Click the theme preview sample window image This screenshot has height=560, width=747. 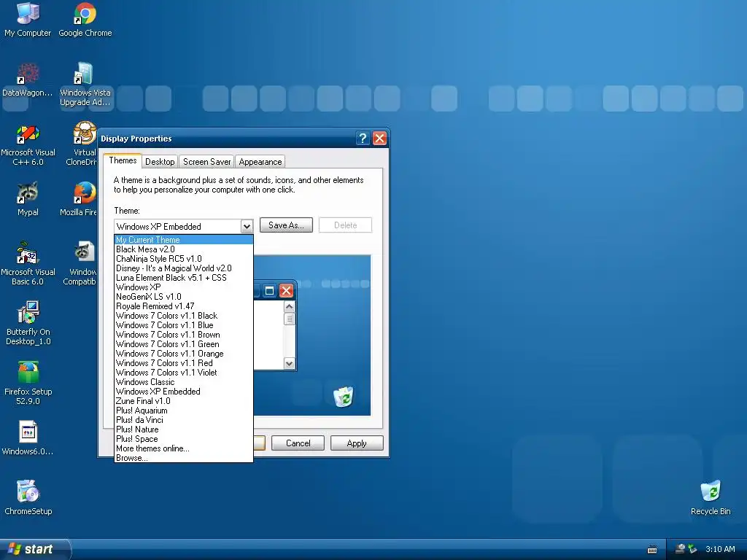coord(275,326)
